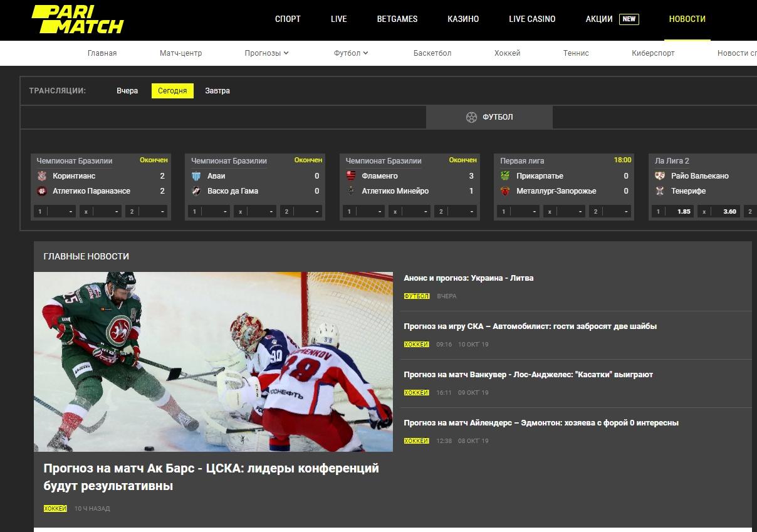Screen dimensions: 757x532
Task: Click the Атлетико Минейро crest
Action: click(x=351, y=191)
